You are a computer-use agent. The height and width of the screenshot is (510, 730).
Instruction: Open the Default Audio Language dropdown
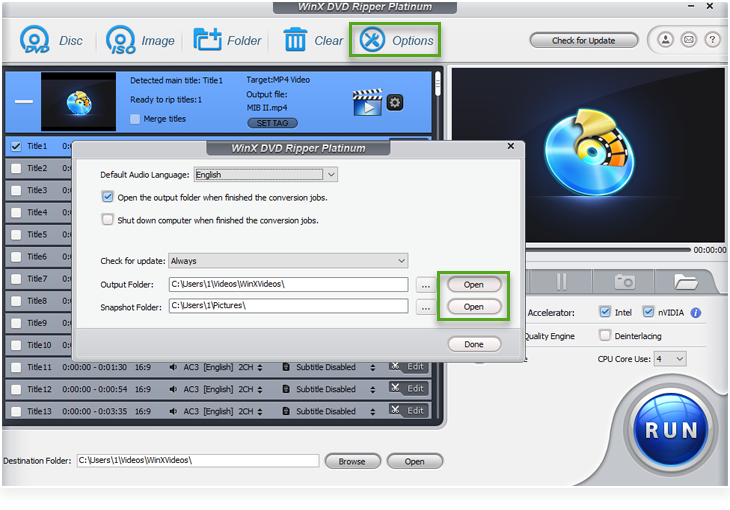click(x=266, y=175)
